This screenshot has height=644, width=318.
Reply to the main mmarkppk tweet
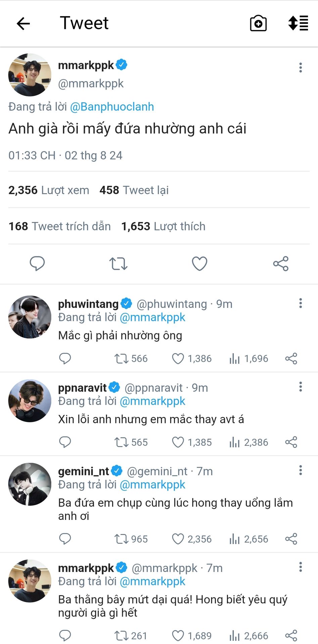[x=37, y=264]
